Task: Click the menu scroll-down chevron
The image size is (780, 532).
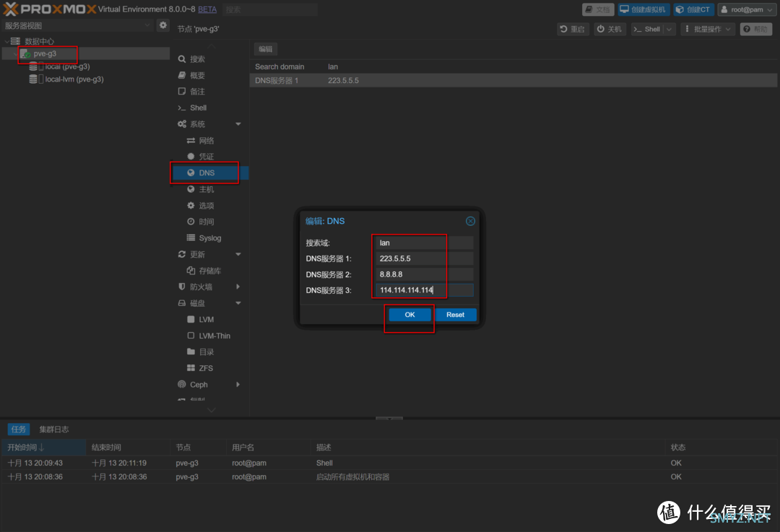Action: 212,410
